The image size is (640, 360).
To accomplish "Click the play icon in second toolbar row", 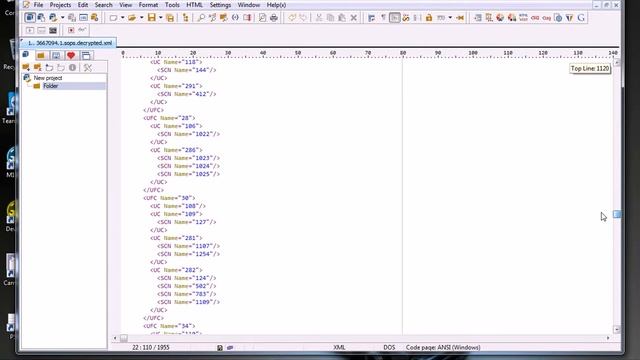I will click(x=30, y=30).
